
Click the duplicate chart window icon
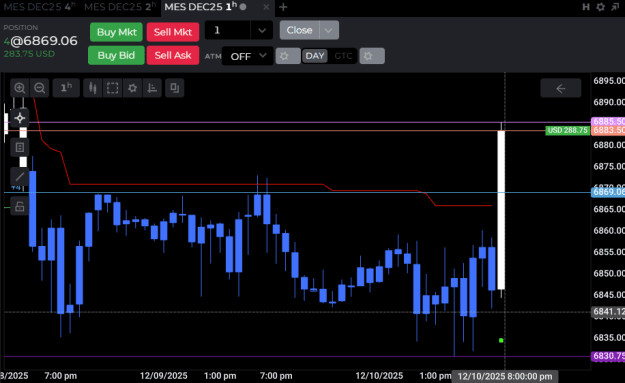pyautogui.click(x=175, y=88)
